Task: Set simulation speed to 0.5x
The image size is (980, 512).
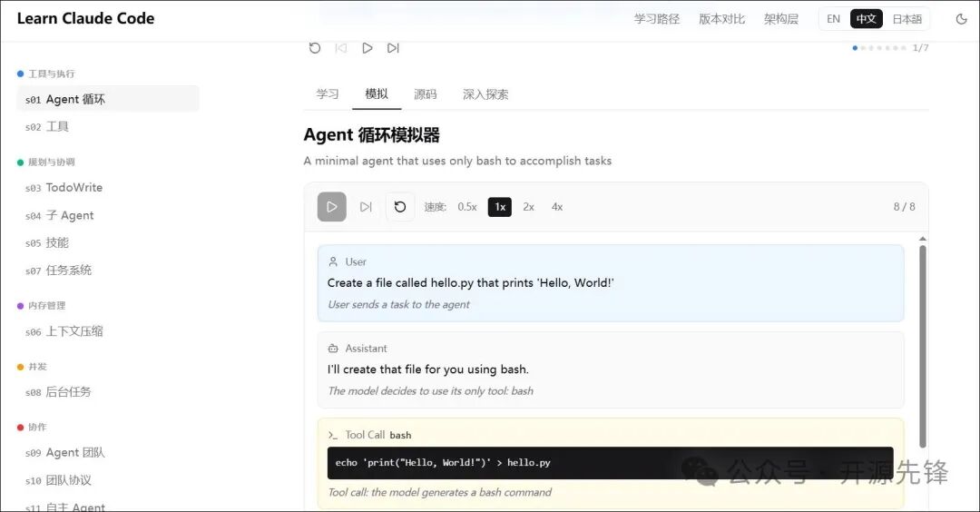Action: point(467,207)
